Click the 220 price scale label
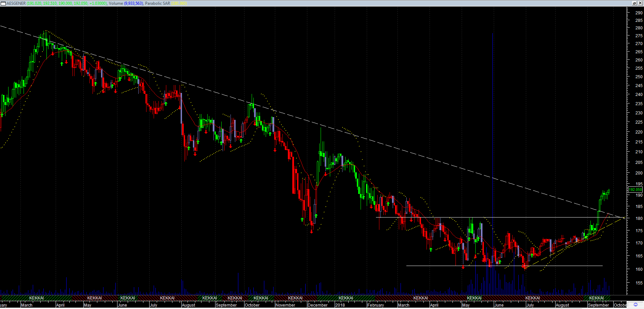The width and height of the screenshot is (644, 309). [639, 132]
